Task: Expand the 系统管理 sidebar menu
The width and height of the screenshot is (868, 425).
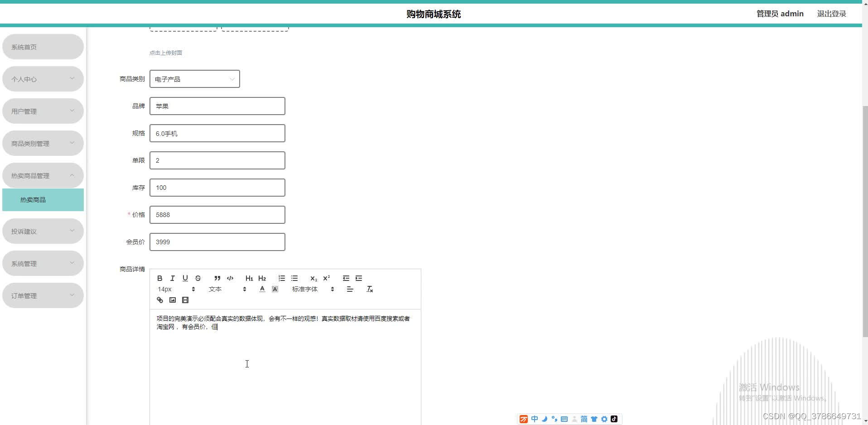Action: click(x=43, y=263)
